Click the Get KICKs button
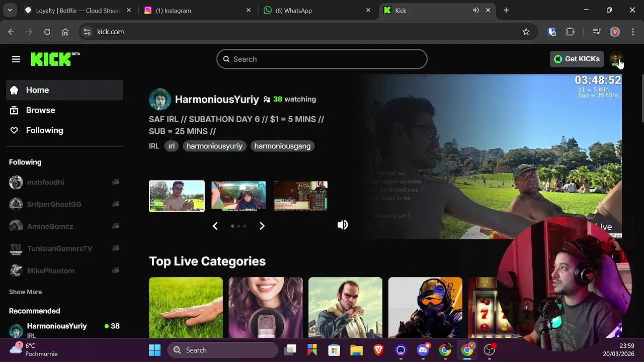Image resolution: width=644 pixels, height=362 pixels. [x=577, y=59]
